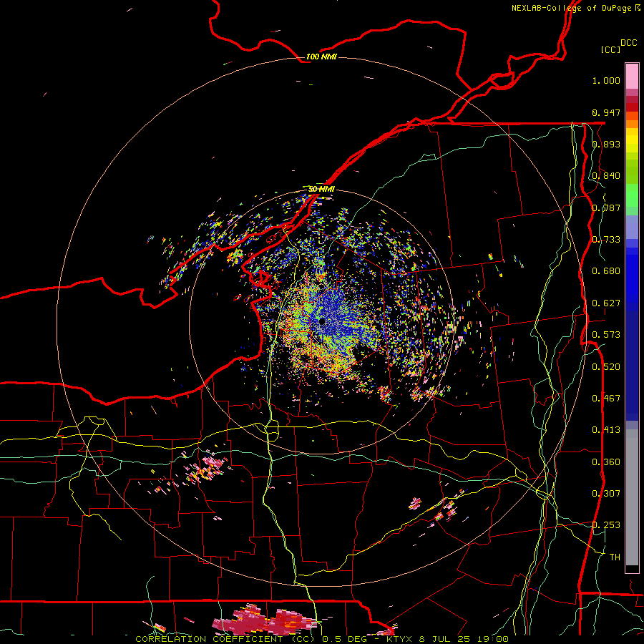Click the 50 NMI range ring label
Screen dimensions: 644x644
(321, 189)
